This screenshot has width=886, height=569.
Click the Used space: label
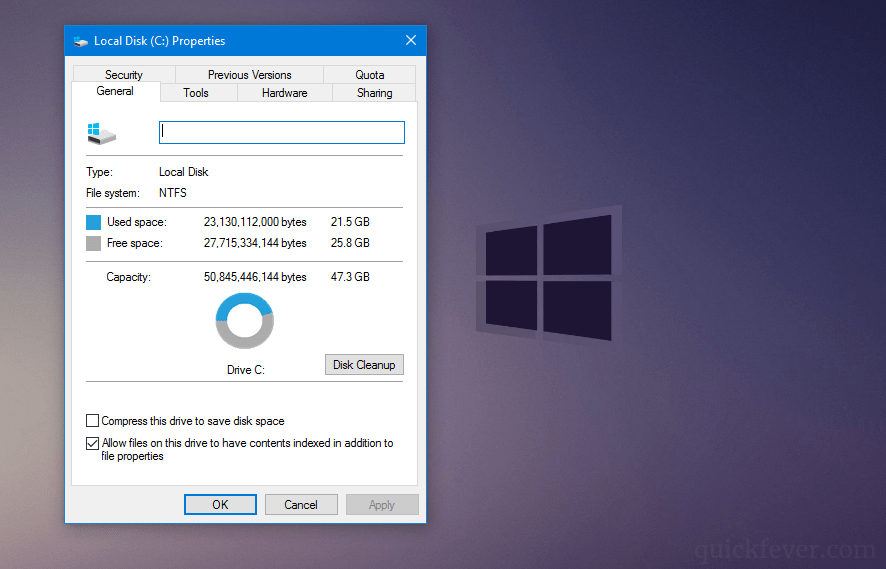[137, 222]
